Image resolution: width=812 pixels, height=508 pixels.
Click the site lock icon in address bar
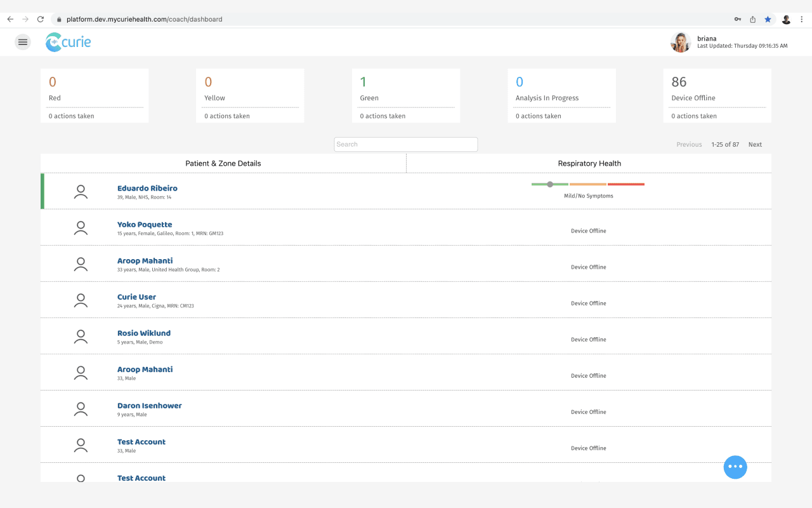tap(59, 19)
